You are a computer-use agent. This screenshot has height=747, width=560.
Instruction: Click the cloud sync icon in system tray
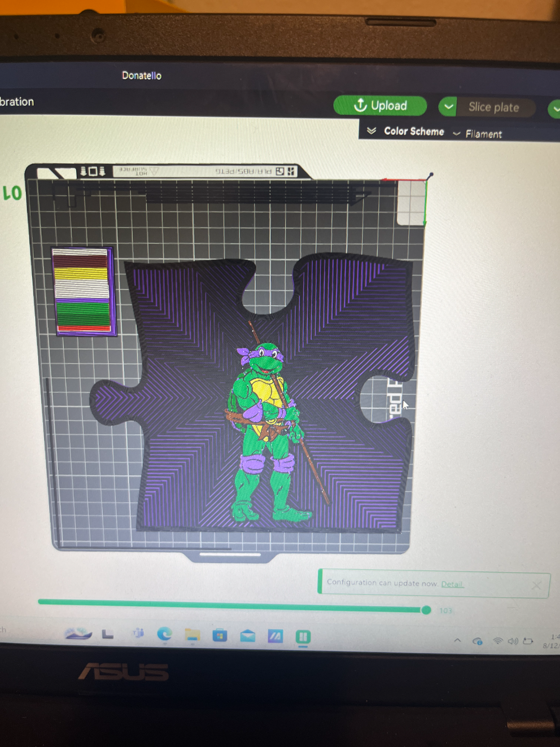[478, 642]
